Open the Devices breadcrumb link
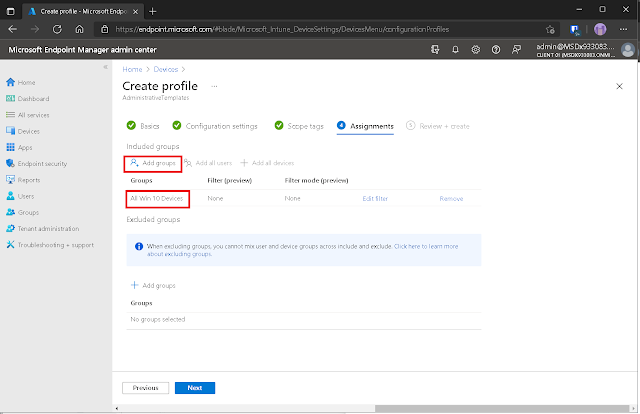 pos(166,69)
